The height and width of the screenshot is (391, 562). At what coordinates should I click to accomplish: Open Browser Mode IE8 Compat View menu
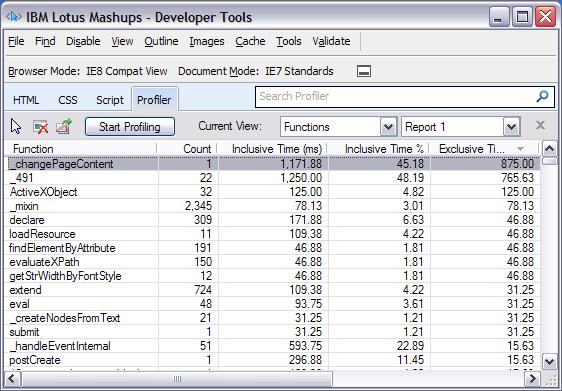coord(88,71)
